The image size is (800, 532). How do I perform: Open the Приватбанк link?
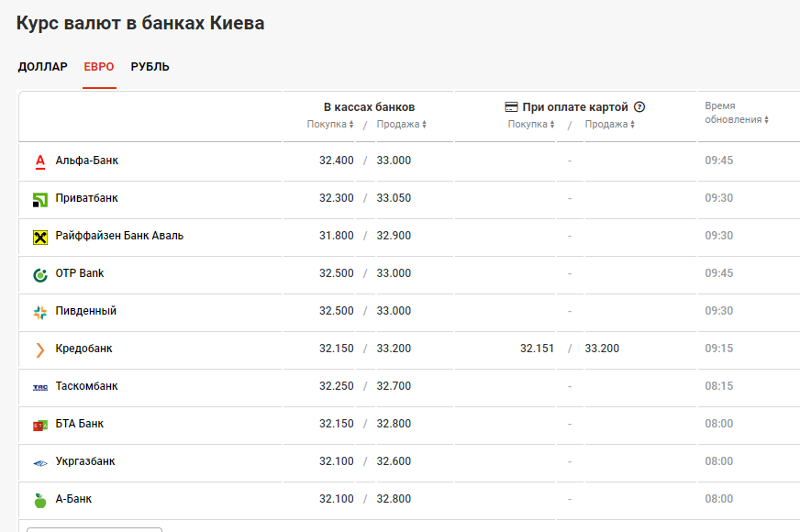pyautogui.click(x=87, y=198)
